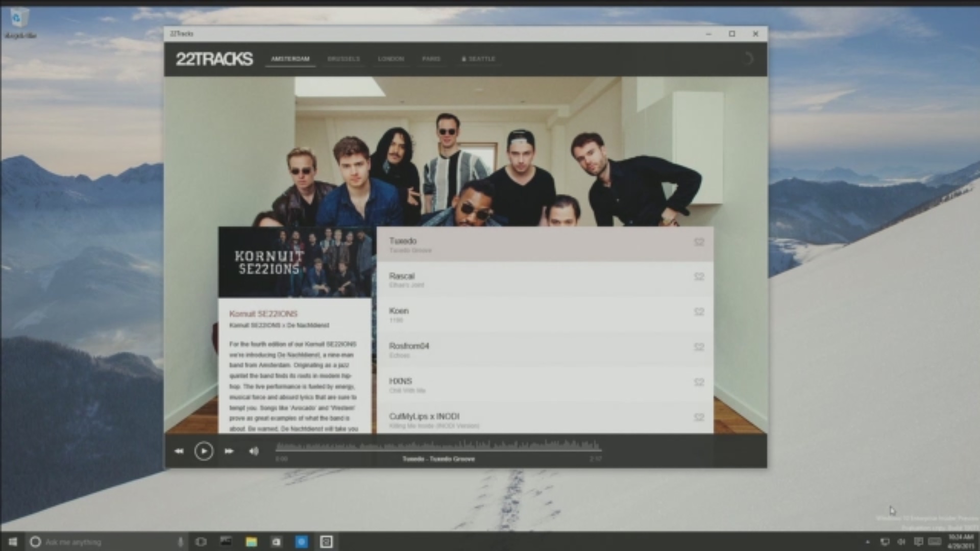Click the Cortana 'Ask me anything' search box
Image resolution: width=980 pixels, height=551 pixels.
coord(102,542)
